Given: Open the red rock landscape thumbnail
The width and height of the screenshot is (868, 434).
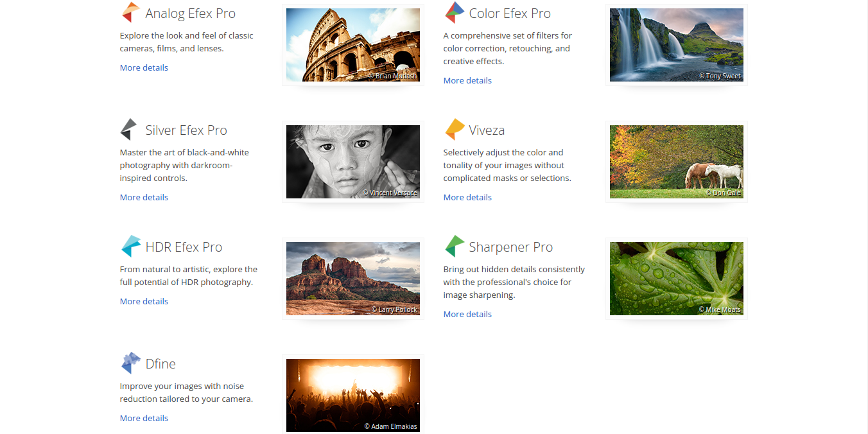Looking at the screenshot, I should (x=352, y=279).
